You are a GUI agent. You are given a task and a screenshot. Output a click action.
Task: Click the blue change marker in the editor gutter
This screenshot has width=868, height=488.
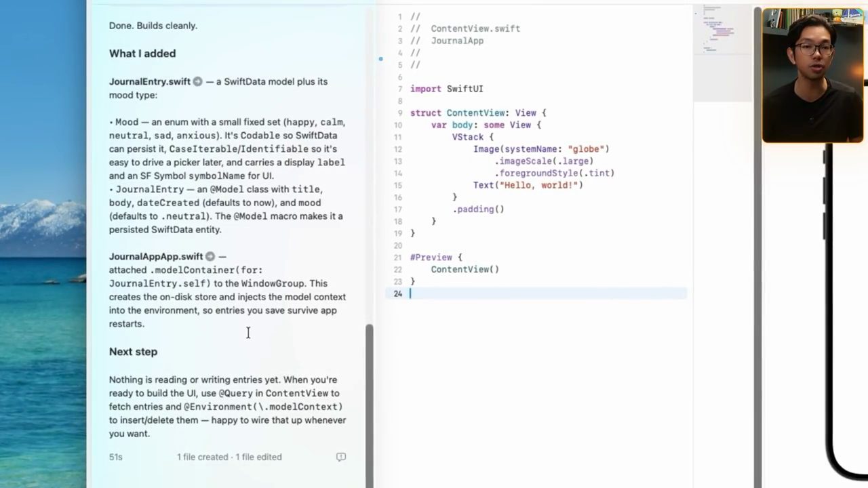[x=380, y=59]
